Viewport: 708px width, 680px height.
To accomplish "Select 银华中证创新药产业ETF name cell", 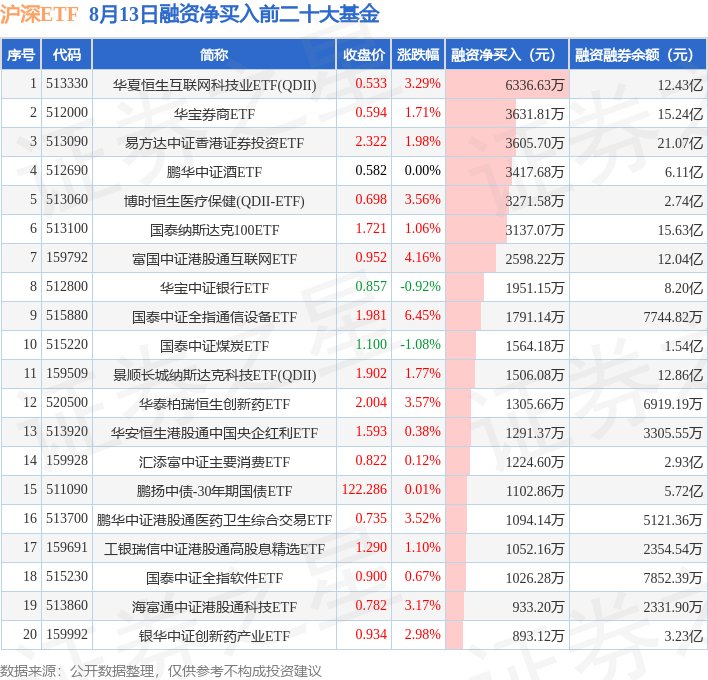I will (x=214, y=636).
